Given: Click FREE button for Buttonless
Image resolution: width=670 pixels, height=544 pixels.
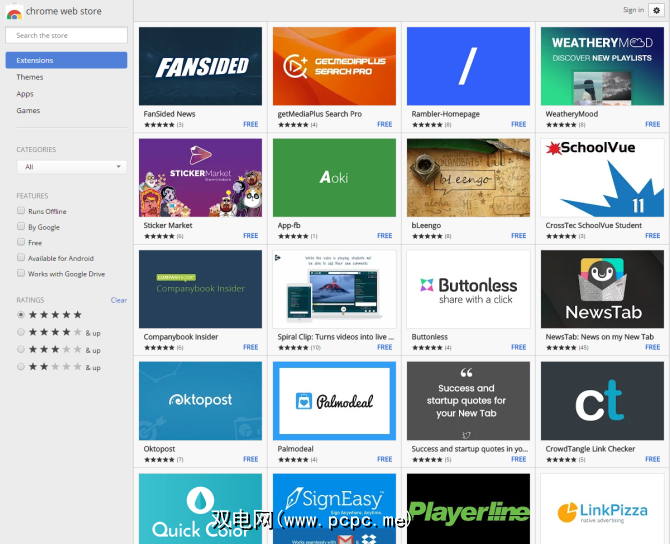Looking at the screenshot, I should click(x=518, y=347).
